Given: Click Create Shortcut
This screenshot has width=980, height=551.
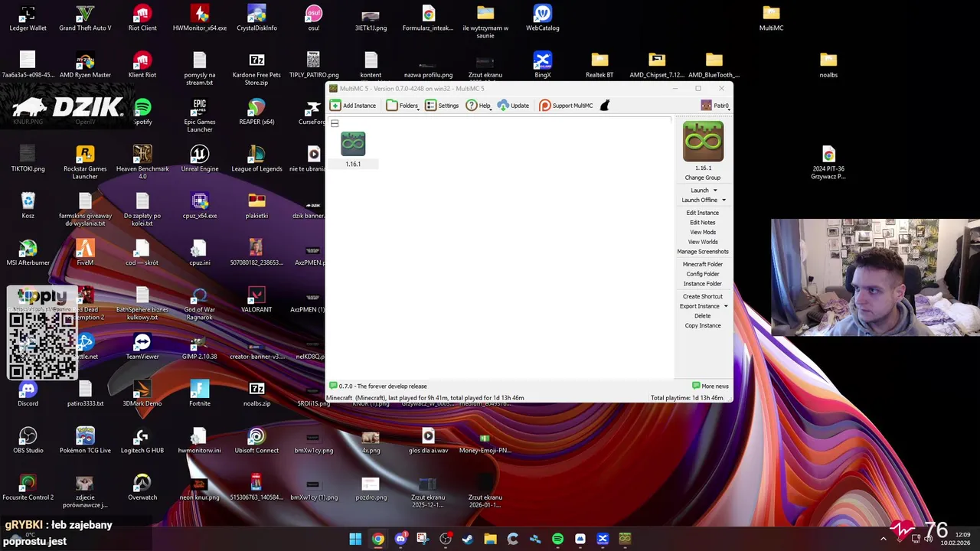Looking at the screenshot, I should point(703,296).
